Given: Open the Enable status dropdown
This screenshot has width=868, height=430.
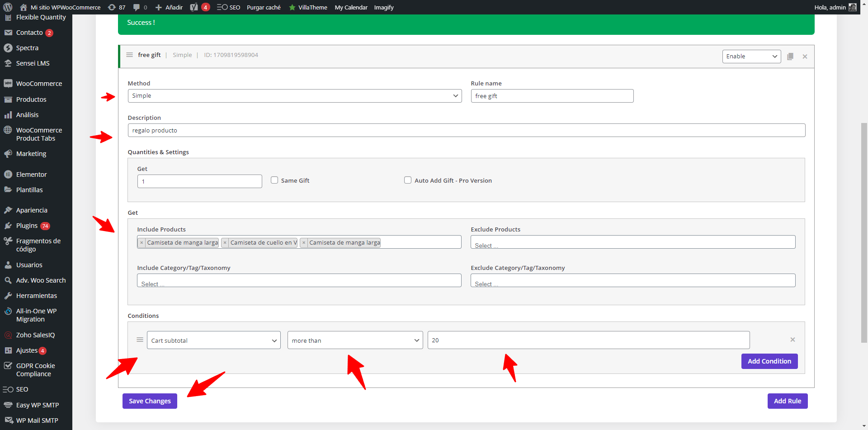Looking at the screenshot, I should tap(751, 57).
